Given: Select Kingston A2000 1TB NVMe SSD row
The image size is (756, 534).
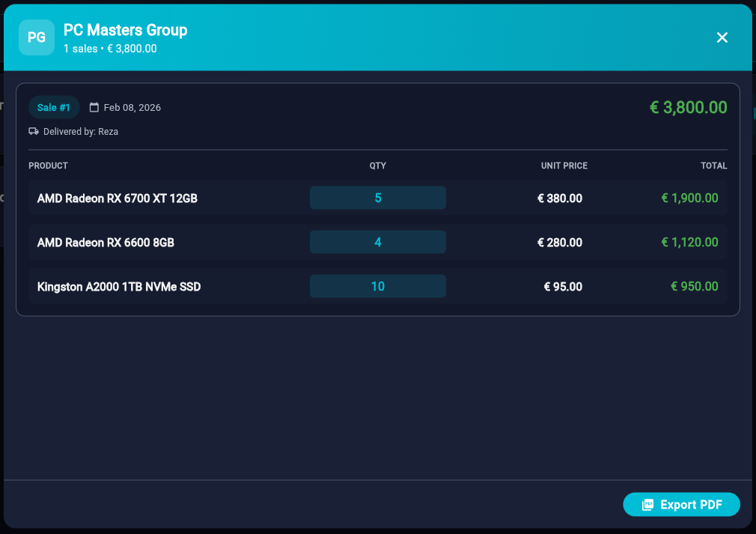Looking at the screenshot, I should (x=119, y=287).
